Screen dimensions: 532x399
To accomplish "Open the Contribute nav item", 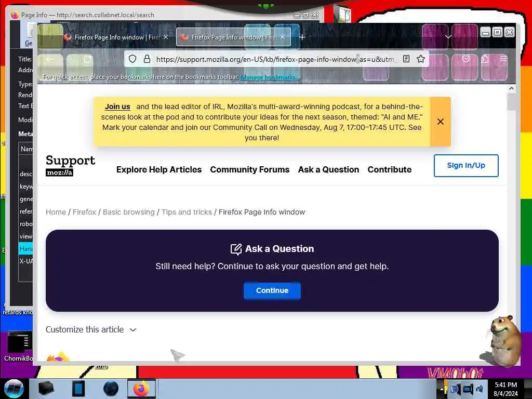I will 390,170.
